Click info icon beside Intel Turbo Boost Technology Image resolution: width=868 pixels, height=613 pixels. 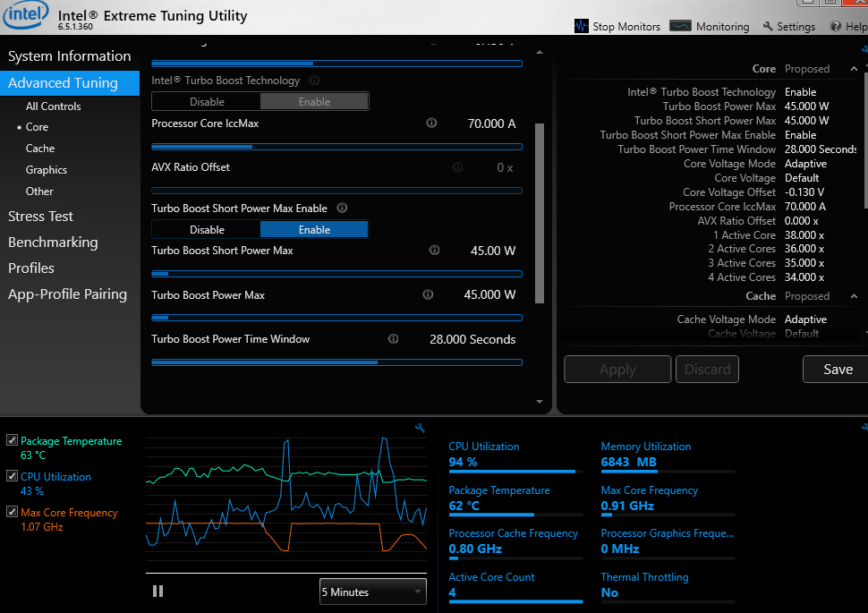[x=314, y=81]
